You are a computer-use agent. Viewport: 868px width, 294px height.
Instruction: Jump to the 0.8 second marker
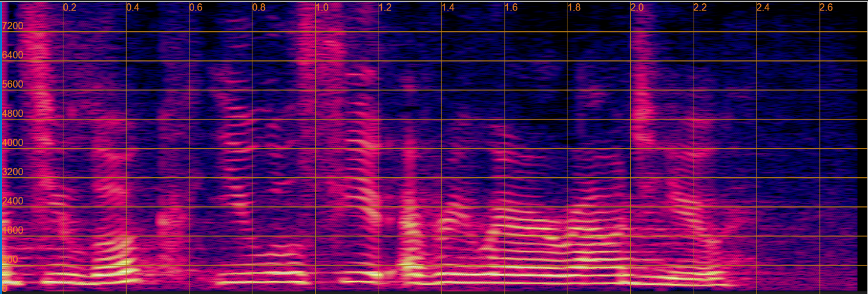pyautogui.click(x=259, y=7)
